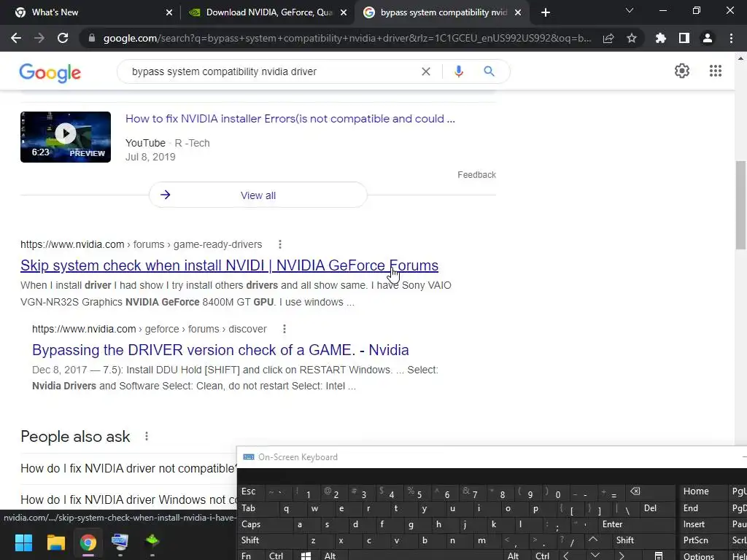The width and height of the screenshot is (747, 560).
Task: Click the Del key on the On-Screen Keyboard
Action: click(x=657, y=508)
